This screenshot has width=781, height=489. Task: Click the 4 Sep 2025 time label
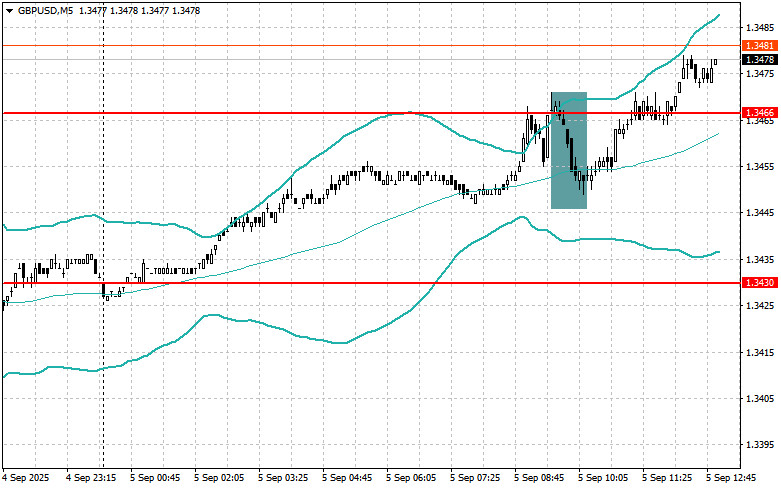coord(26,478)
